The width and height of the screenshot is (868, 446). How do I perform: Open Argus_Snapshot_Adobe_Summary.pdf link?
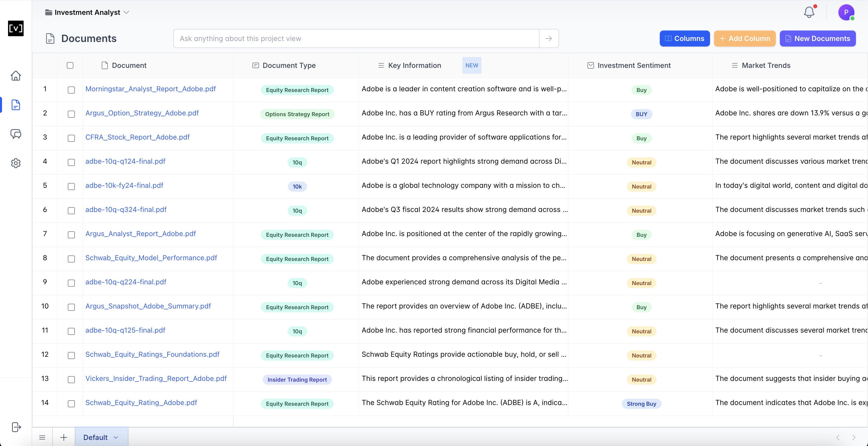click(x=148, y=306)
